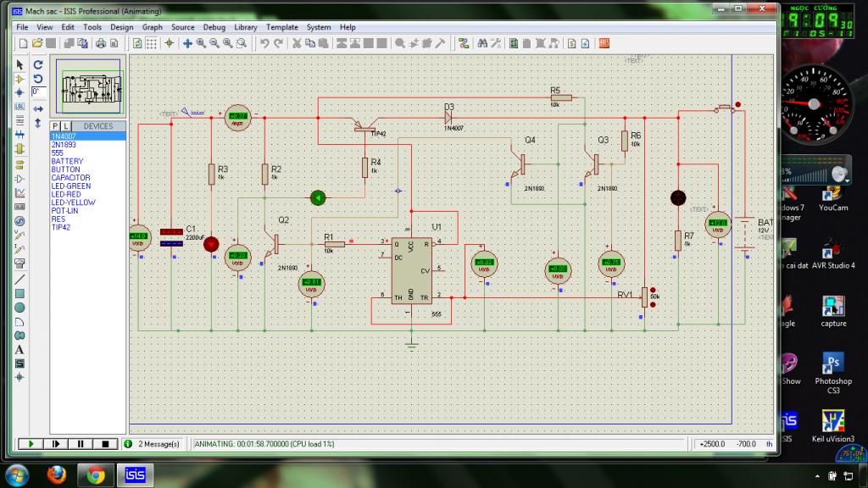Click the Zoom In magnifier icon
The height and width of the screenshot is (488, 868).
pyautogui.click(x=201, y=43)
